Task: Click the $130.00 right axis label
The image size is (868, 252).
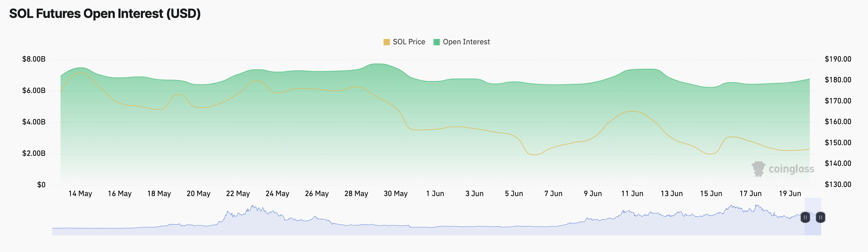Action: coord(838,184)
